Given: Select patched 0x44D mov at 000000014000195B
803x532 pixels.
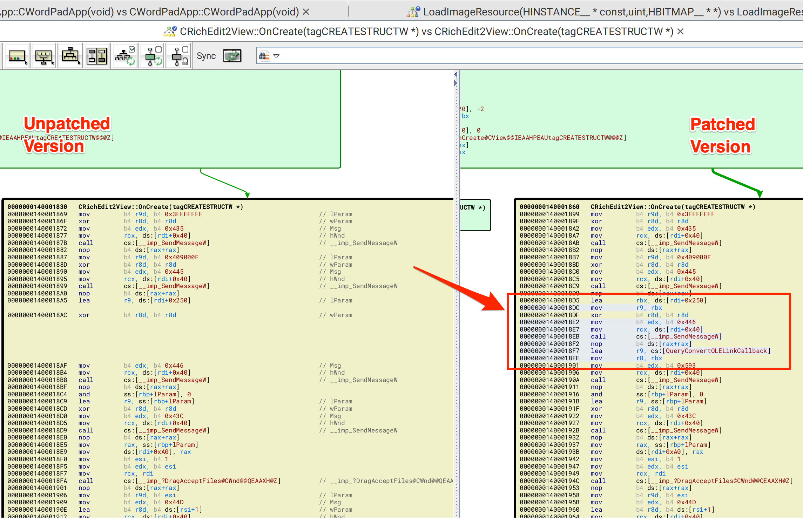Looking at the screenshot, I should click(608, 502).
